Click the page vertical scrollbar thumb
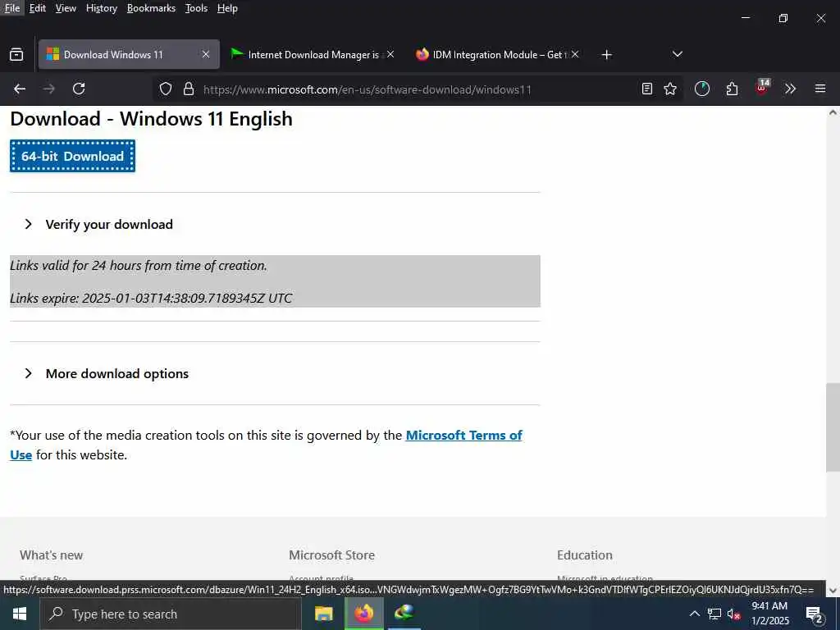840x630 pixels. tap(833, 427)
